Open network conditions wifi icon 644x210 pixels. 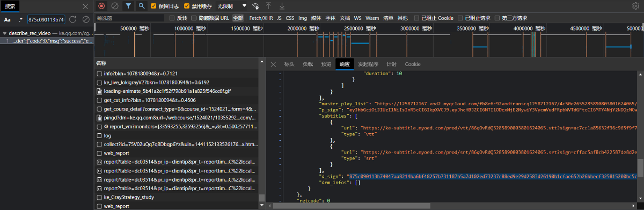pyautogui.click(x=255, y=6)
